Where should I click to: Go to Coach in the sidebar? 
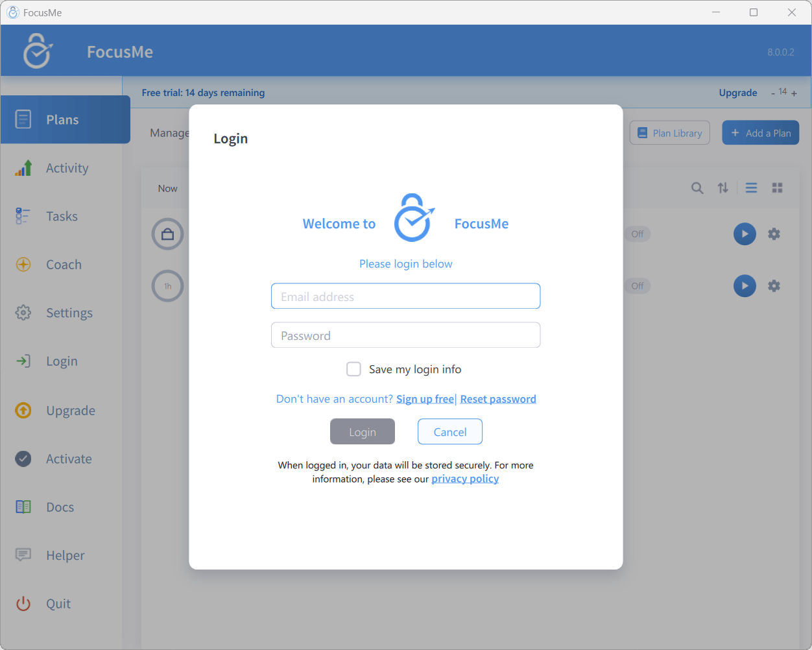pos(64,265)
